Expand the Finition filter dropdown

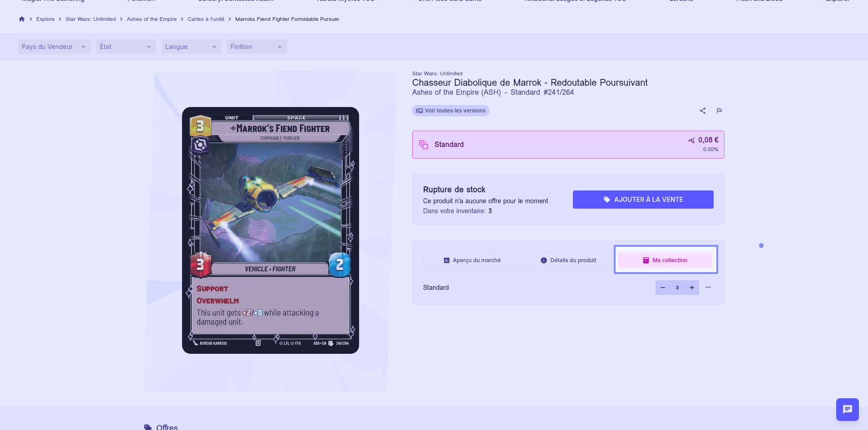pyautogui.click(x=257, y=47)
